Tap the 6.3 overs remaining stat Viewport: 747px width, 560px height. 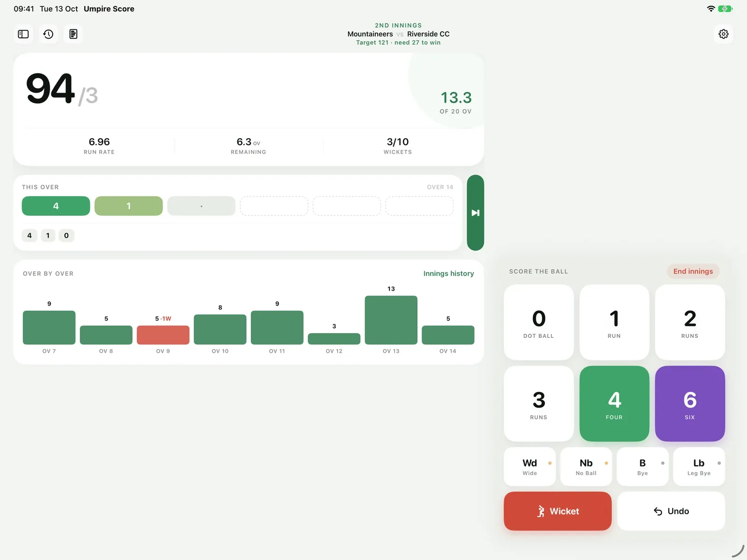pyautogui.click(x=248, y=146)
